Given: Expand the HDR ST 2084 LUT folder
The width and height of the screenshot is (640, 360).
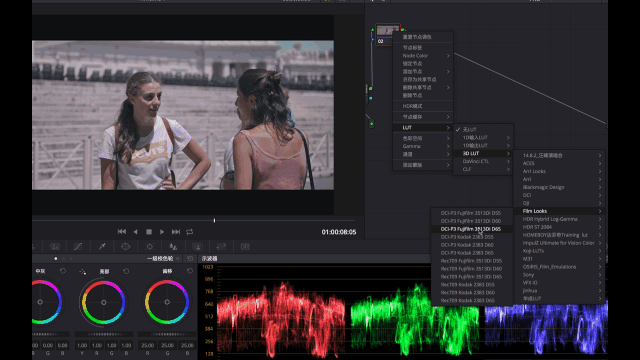Looking at the screenshot, I should 559,227.
